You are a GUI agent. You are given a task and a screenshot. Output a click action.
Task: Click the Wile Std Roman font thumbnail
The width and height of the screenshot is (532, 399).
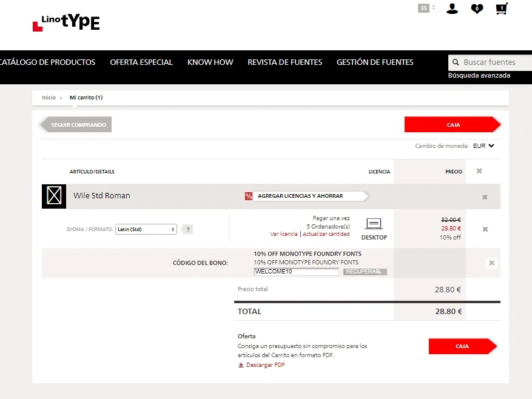(54, 196)
